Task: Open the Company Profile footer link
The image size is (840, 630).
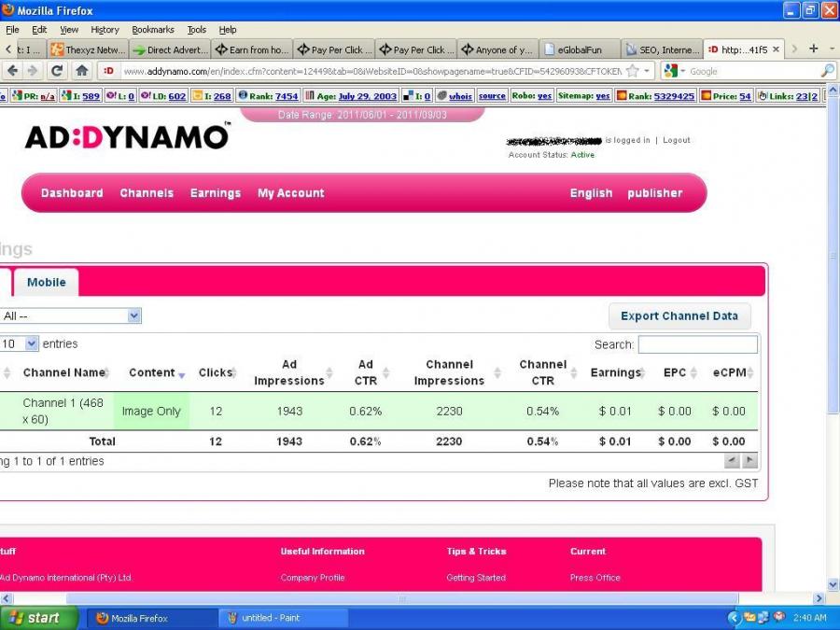Action: point(313,578)
